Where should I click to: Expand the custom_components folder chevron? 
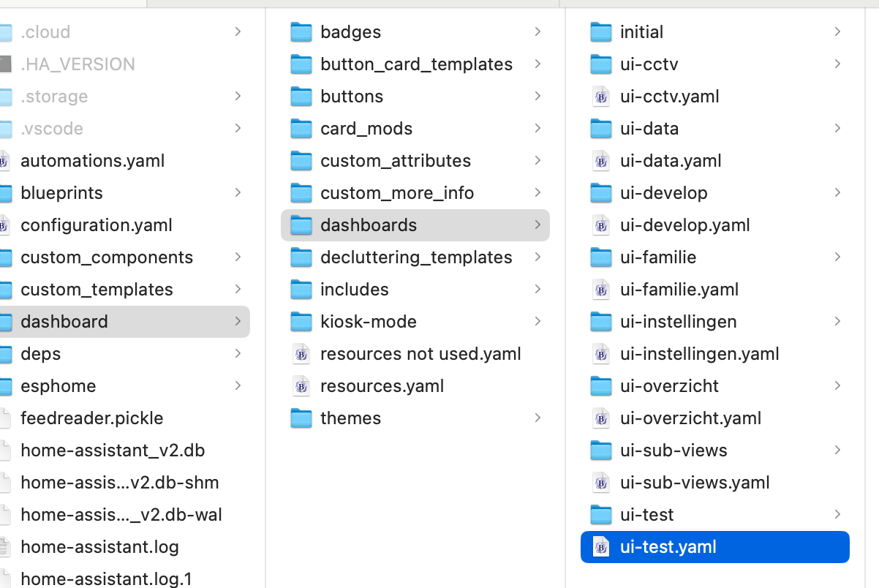(238, 257)
